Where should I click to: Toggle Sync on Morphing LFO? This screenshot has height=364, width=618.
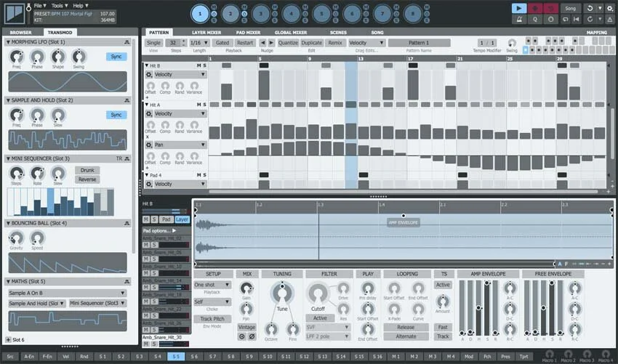click(x=116, y=57)
